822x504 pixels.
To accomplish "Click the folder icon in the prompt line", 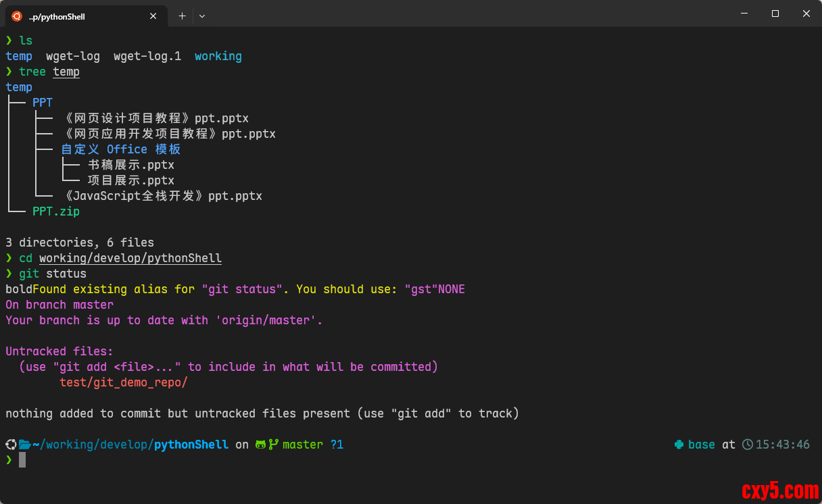I will click(x=25, y=445).
